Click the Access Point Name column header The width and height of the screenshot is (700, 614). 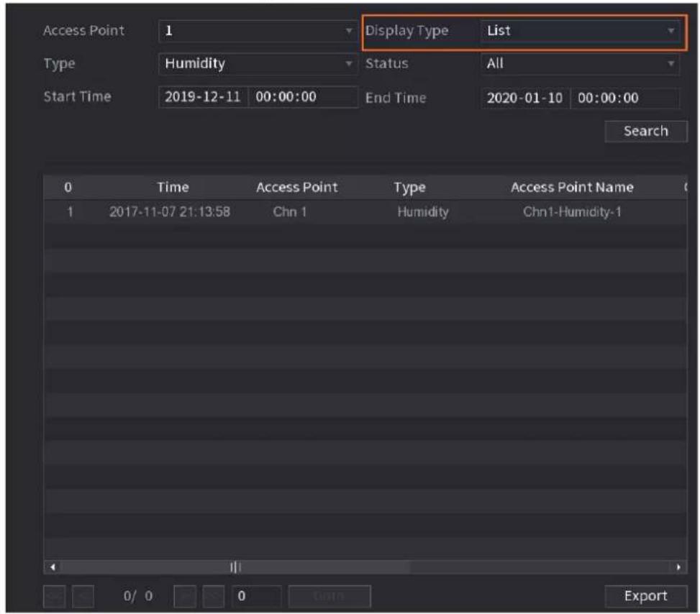(572, 188)
